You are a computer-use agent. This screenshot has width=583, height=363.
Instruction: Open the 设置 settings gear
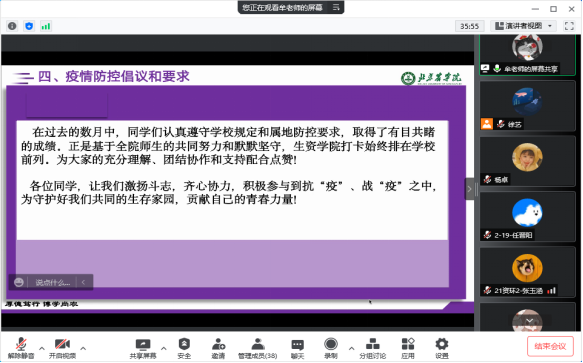442,348
